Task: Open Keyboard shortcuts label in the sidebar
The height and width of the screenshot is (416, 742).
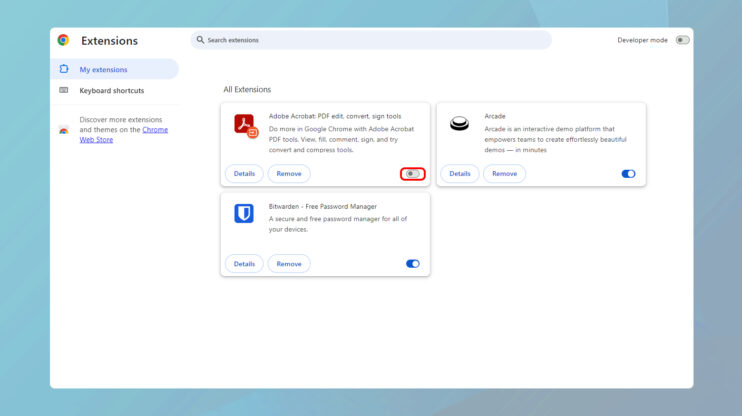Action: coord(112,90)
